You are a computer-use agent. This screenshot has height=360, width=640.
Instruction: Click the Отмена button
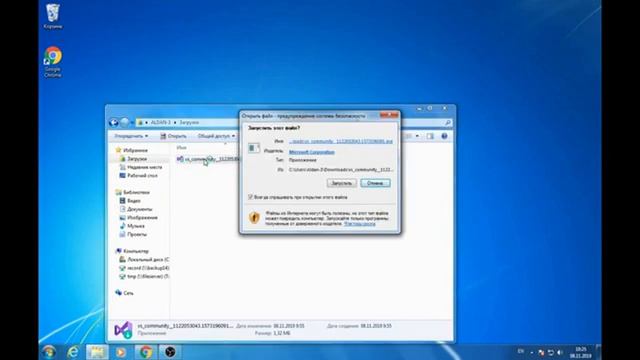(x=375, y=183)
